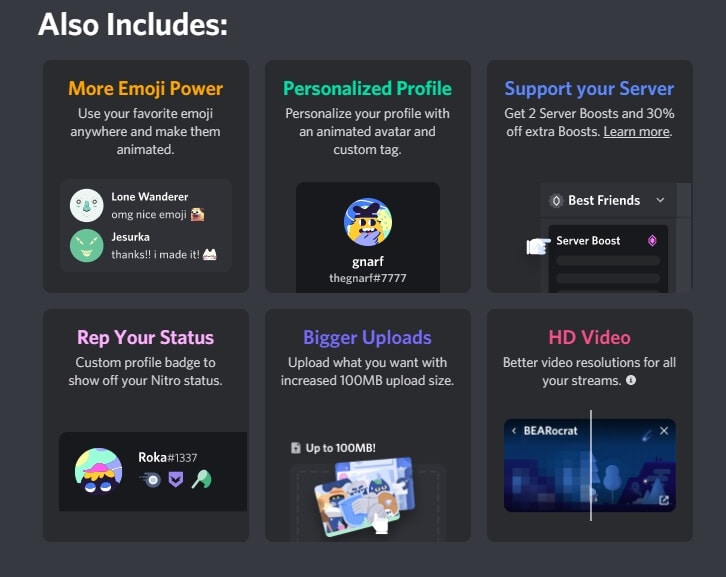726x577 pixels.
Task: Click Roka's colorful avatar
Action: coord(99,470)
